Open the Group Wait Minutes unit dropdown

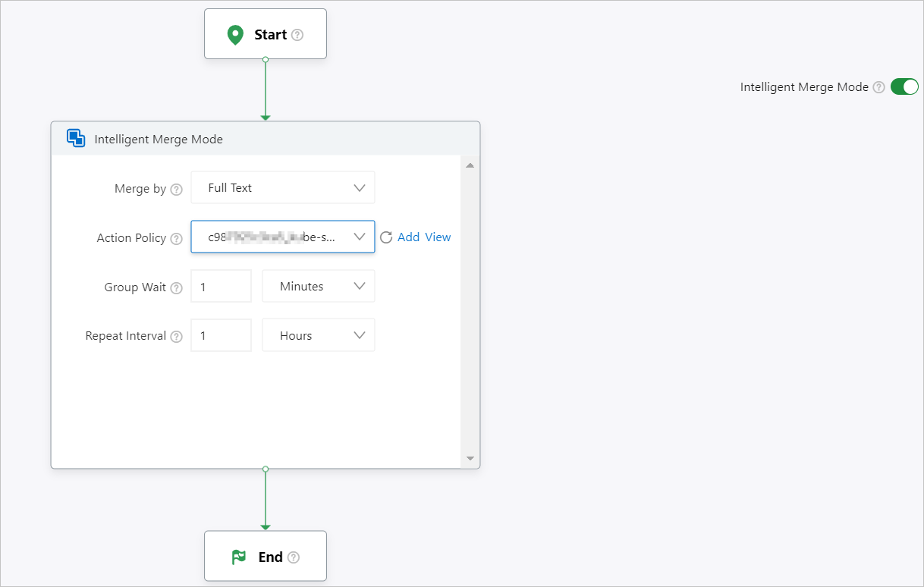[318, 287]
